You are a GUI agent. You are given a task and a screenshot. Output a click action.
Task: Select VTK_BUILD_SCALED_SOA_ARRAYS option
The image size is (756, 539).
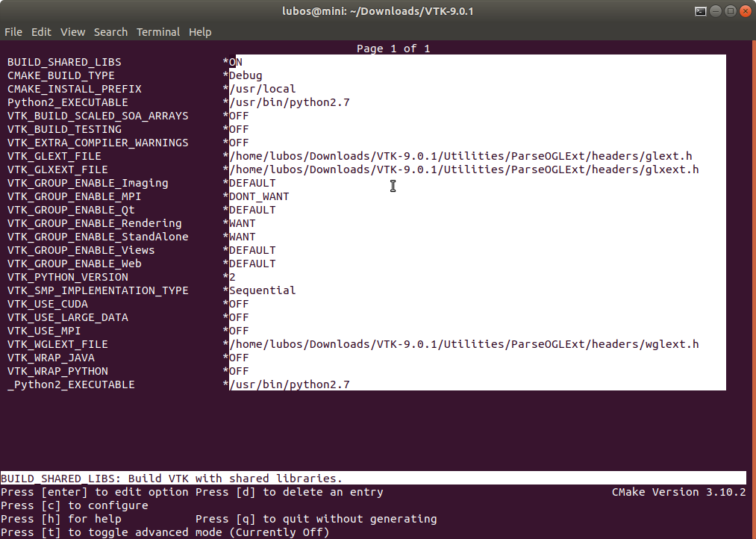click(98, 116)
